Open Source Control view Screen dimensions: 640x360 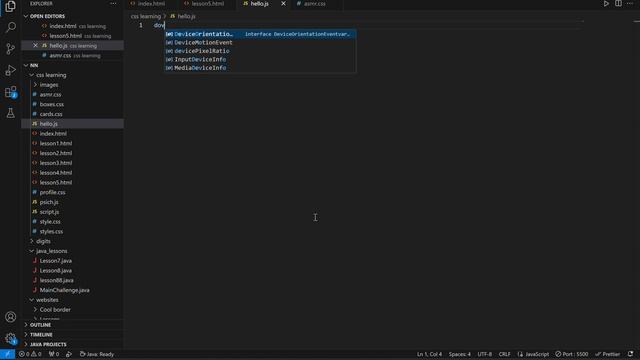[x=10, y=49]
